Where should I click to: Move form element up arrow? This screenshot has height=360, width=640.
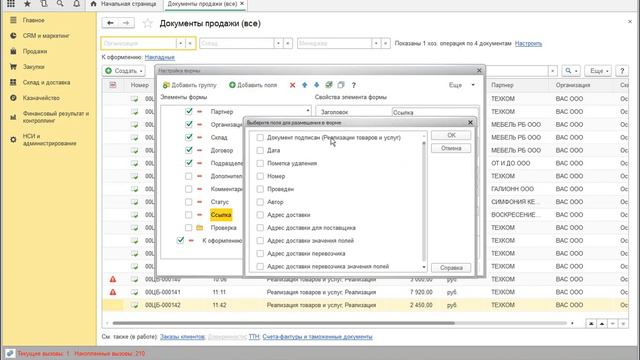[304, 85]
